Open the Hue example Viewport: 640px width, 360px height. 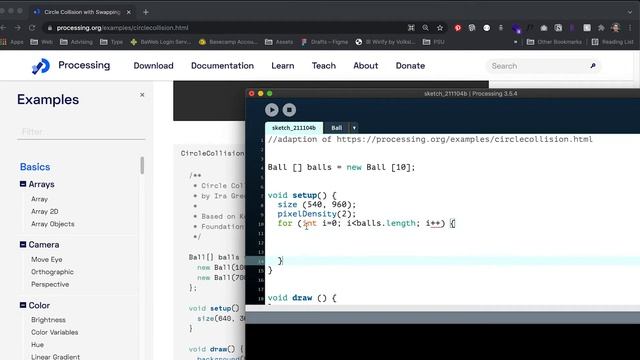pos(37,345)
